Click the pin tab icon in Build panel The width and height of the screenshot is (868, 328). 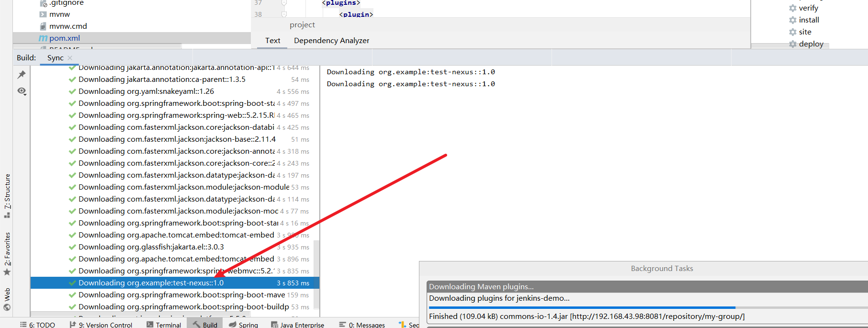coord(22,75)
